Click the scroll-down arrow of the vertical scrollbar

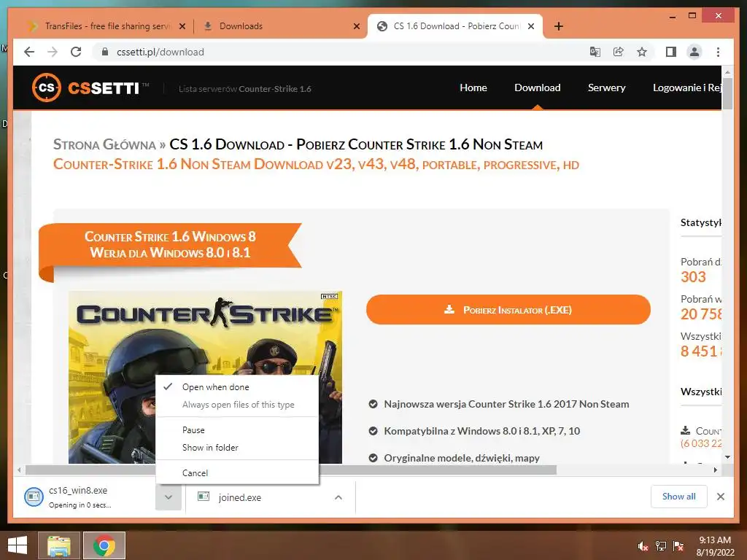[727, 457]
